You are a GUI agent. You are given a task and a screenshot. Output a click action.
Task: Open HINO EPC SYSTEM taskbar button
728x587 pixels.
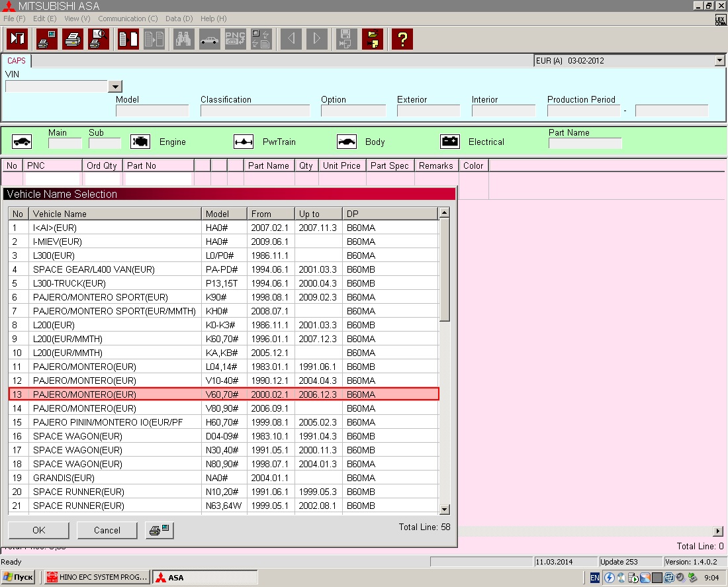click(x=97, y=578)
